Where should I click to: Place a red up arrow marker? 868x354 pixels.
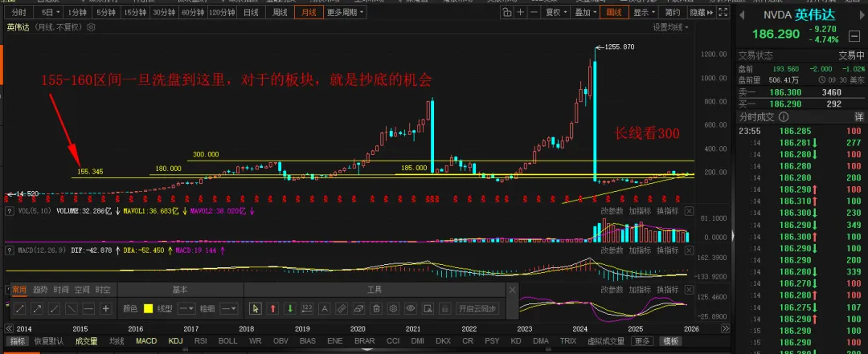(272, 308)
